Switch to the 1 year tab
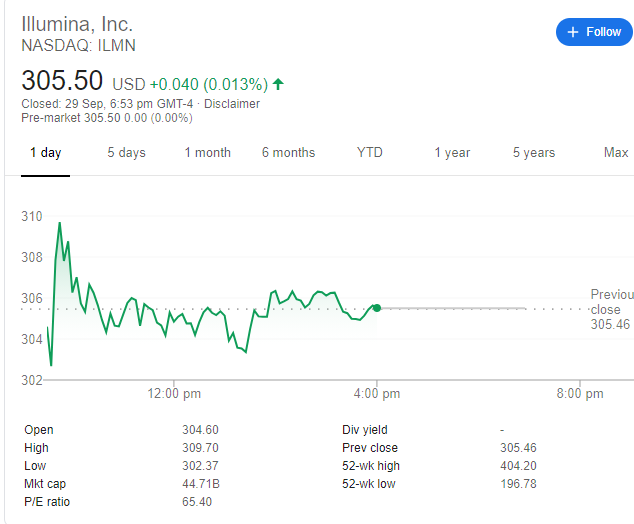Image resolution: width=634 pixels, height=524 pixels. coord(452,153)
